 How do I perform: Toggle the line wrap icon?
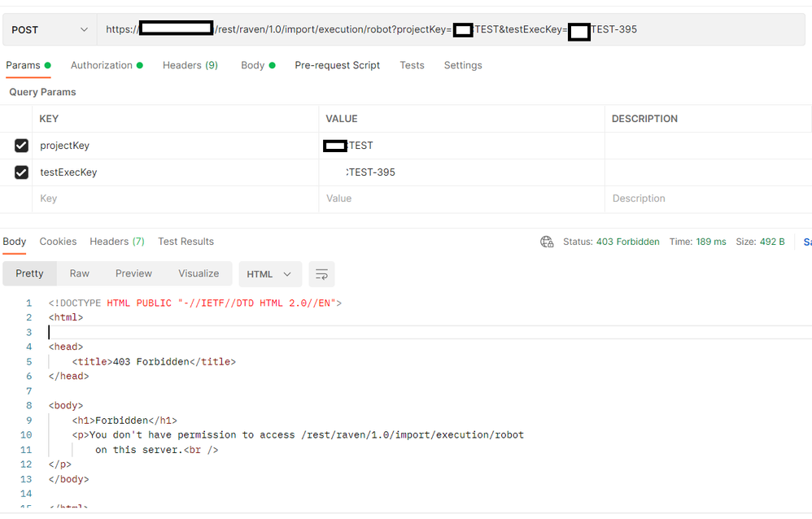[321, 274]
